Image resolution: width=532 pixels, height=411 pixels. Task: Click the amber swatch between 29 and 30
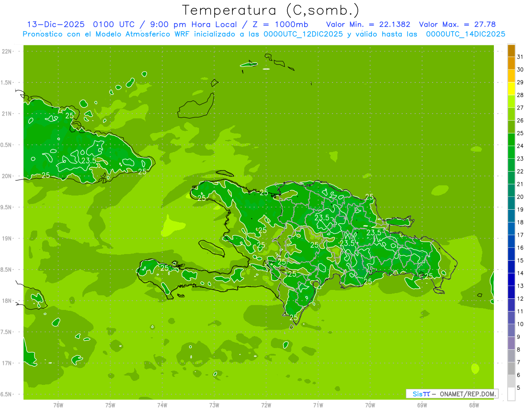(511, 76)
